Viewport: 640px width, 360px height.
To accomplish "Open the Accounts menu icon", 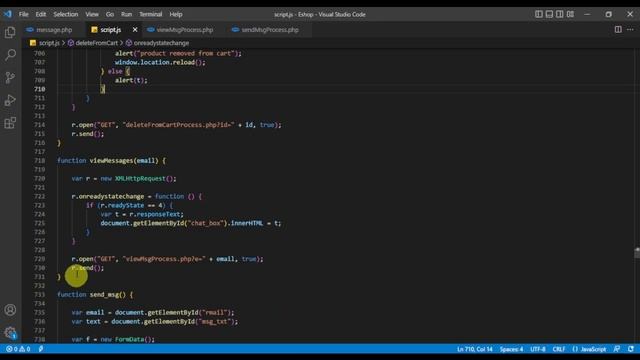I will point(10,310).
